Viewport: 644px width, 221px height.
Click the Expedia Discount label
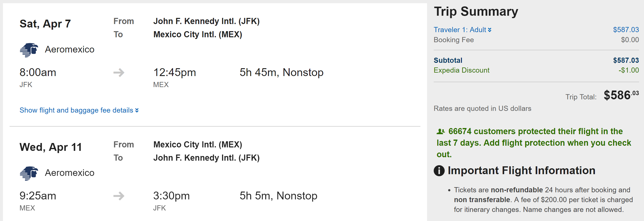pos(461,70)
